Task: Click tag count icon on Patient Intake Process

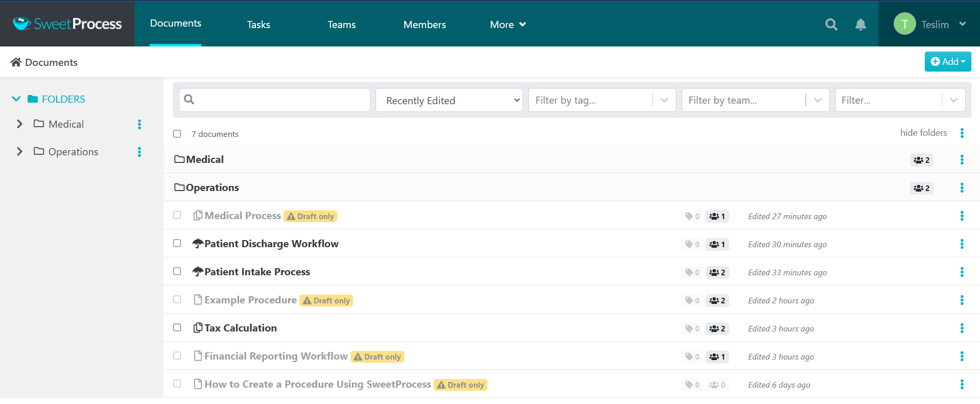Action: tap(692, 272)
